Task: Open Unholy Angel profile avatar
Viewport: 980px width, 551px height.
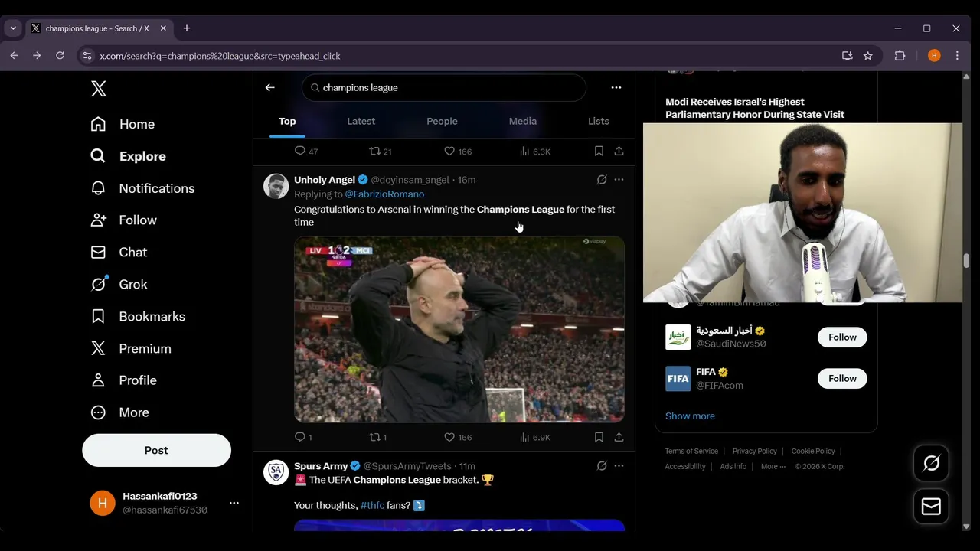Action: click(x=276, y=186)
